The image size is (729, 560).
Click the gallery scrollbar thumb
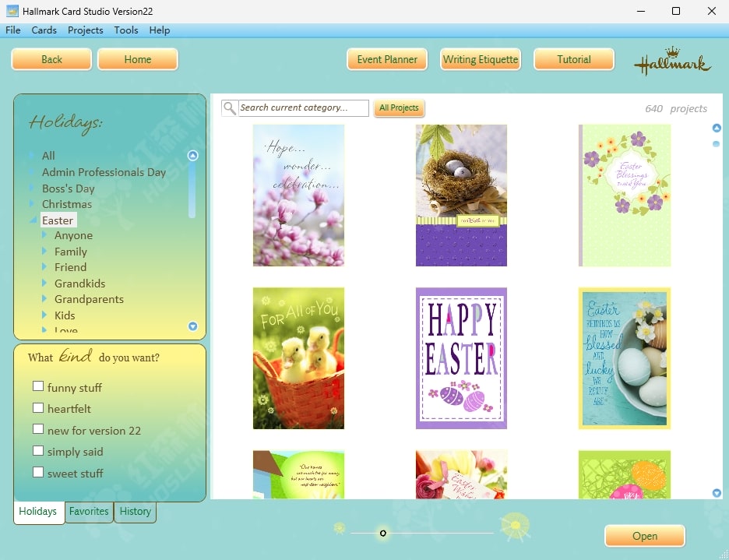click(717, 144)
